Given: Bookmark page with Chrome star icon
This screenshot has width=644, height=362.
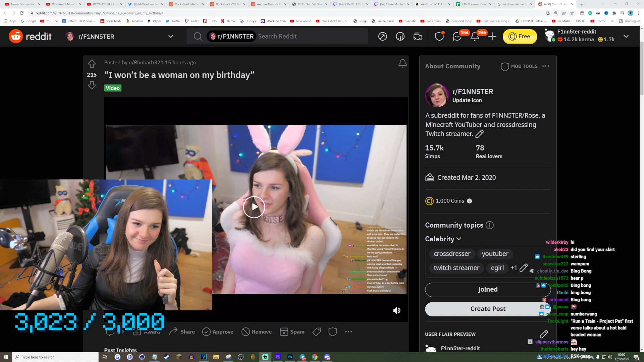Looking at the screenshot, I should coord(572,13).
